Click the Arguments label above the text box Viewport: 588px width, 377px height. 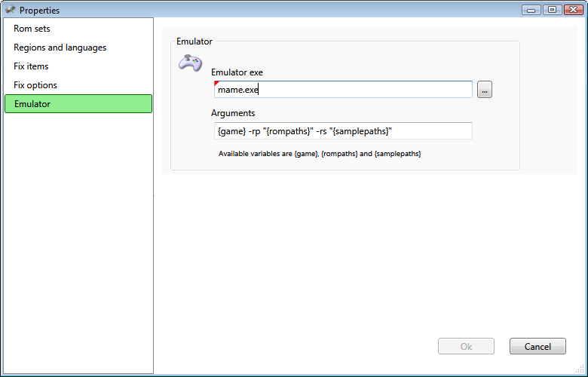pos(233,113)
